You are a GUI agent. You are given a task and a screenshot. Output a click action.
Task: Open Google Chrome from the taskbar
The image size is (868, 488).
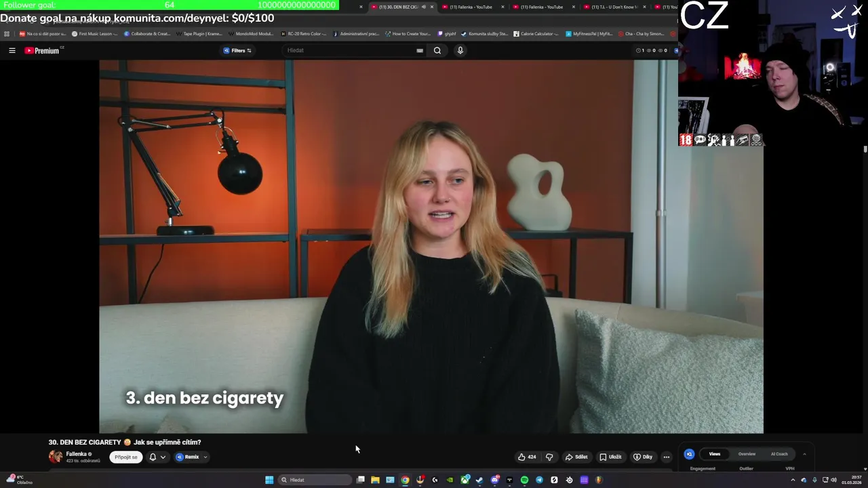405,480
